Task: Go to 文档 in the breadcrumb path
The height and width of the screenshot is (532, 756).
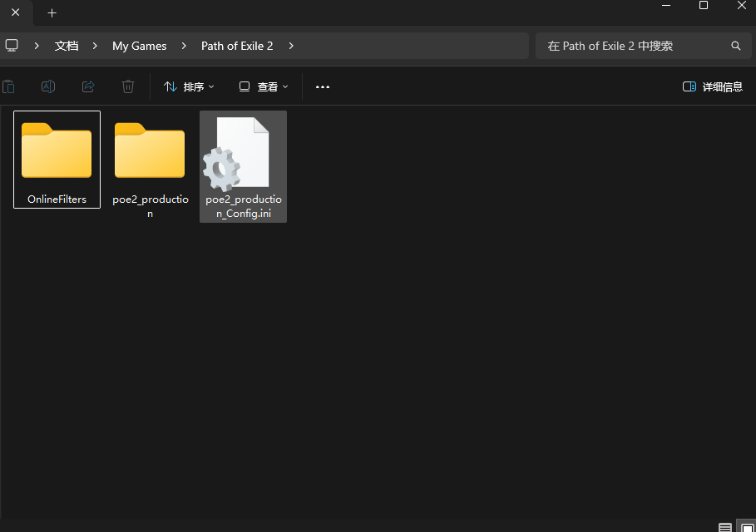Action: tap(67, 46)
